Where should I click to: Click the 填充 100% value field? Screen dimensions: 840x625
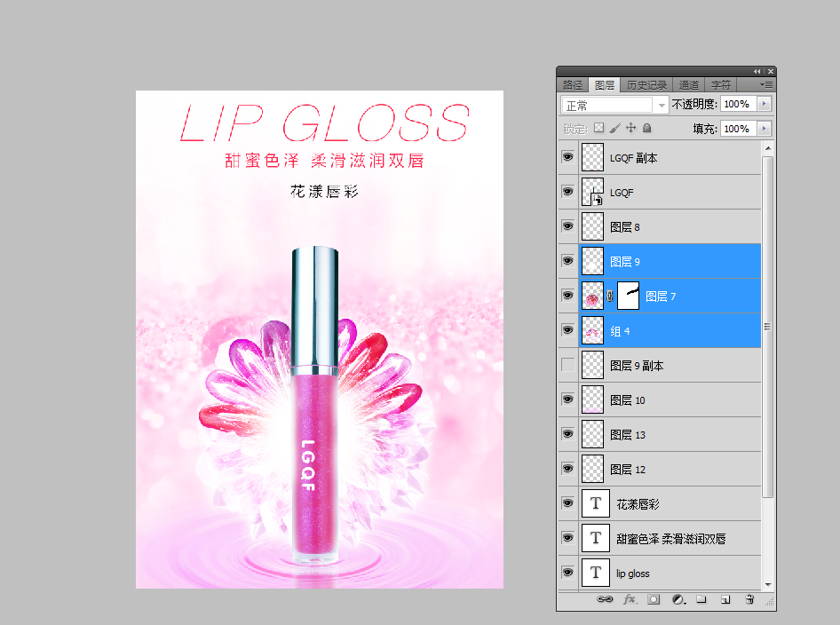(x=738, y=129)
